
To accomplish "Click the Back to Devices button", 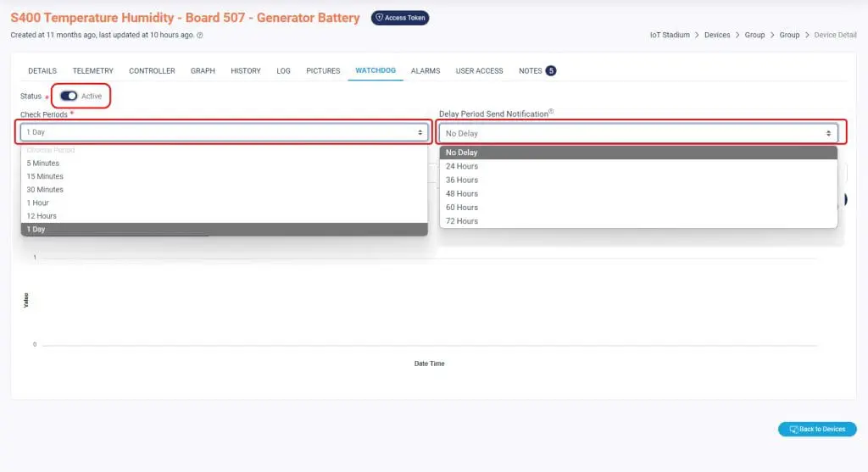I will click(x=817, y=429).
